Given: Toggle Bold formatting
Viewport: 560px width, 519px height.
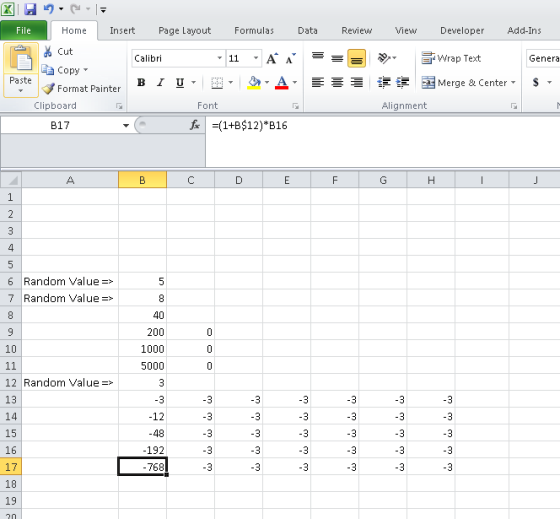Looking at the screenshot, I should [141, 83].
